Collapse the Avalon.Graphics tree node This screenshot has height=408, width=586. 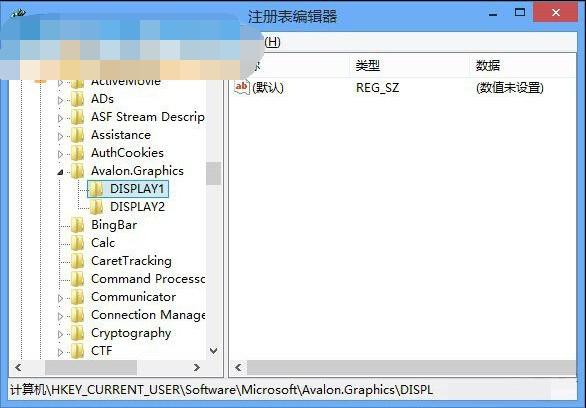60,172
